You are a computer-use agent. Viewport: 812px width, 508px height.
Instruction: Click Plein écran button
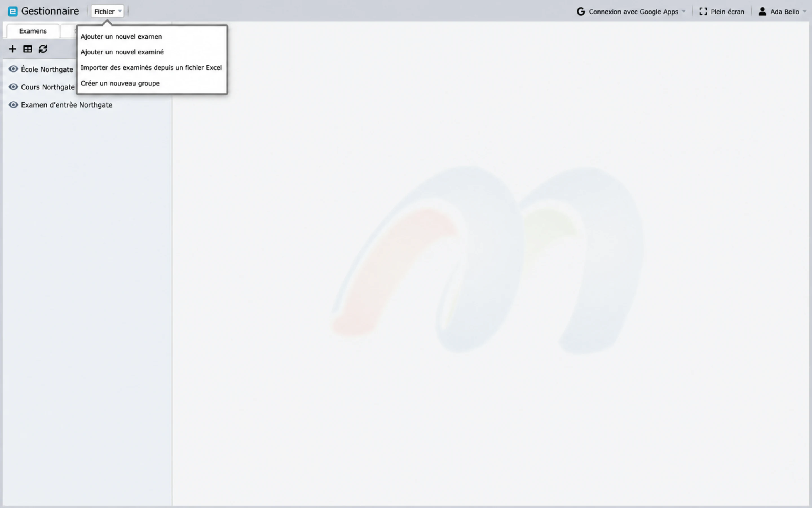(722, 11)
